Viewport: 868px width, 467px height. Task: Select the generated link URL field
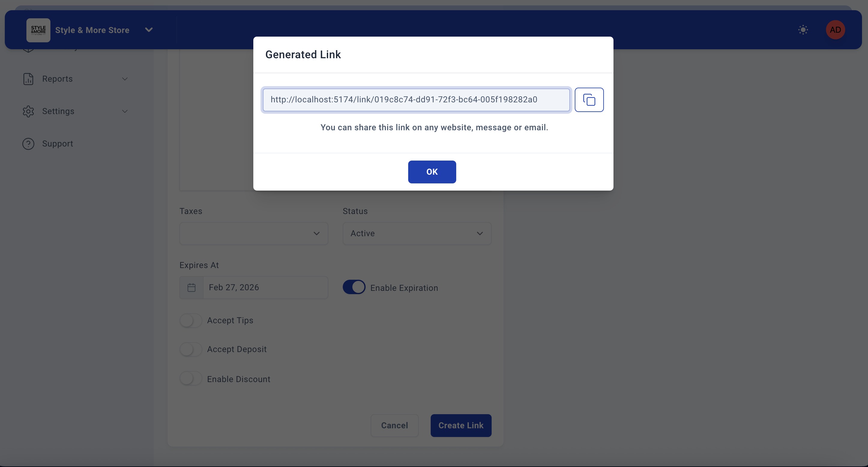click(416, 100)
